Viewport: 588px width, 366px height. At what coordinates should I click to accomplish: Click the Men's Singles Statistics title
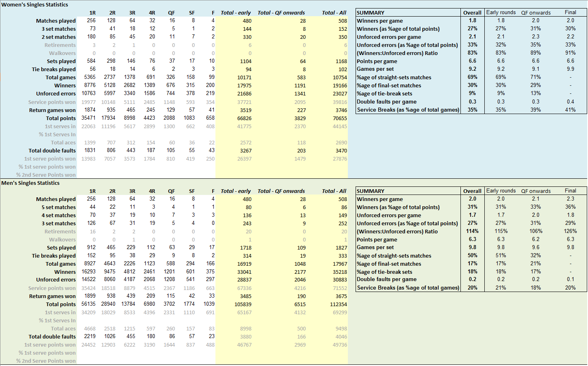[30, 183]
